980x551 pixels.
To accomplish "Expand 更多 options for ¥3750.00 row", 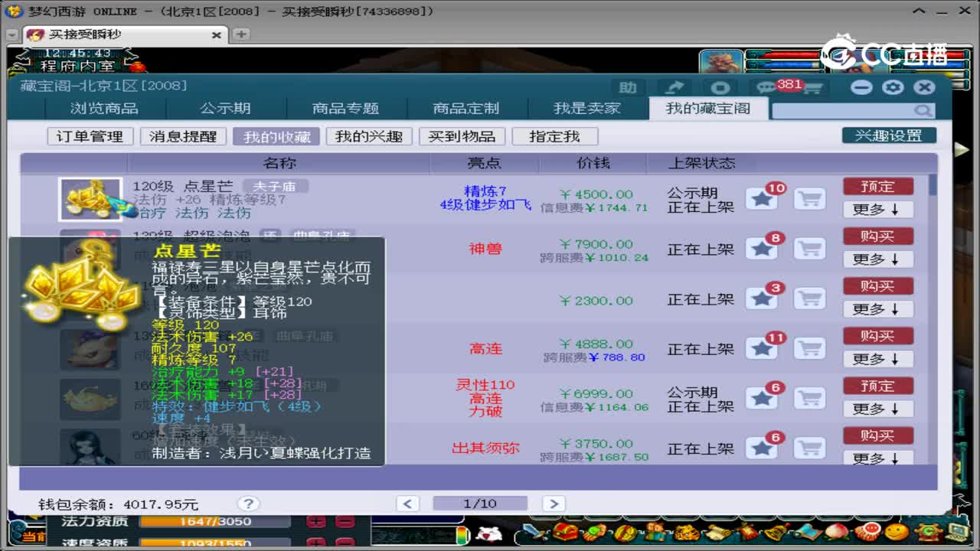I will click(878, 458).
